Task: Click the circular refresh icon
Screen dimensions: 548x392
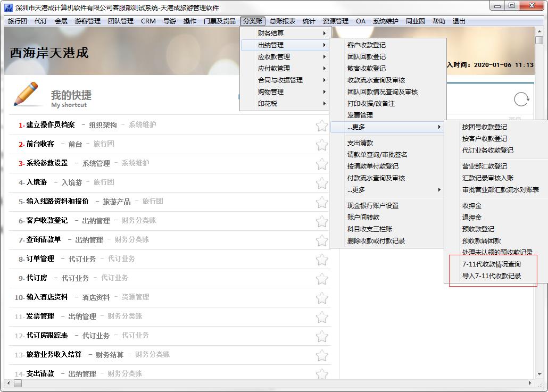Action: (x=521, y=99)
